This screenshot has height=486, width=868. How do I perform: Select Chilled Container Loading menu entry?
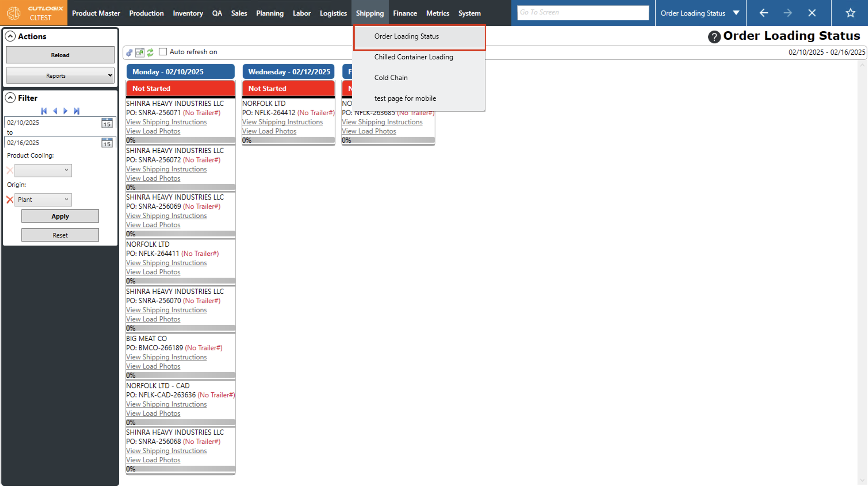[x=414, y=57]
